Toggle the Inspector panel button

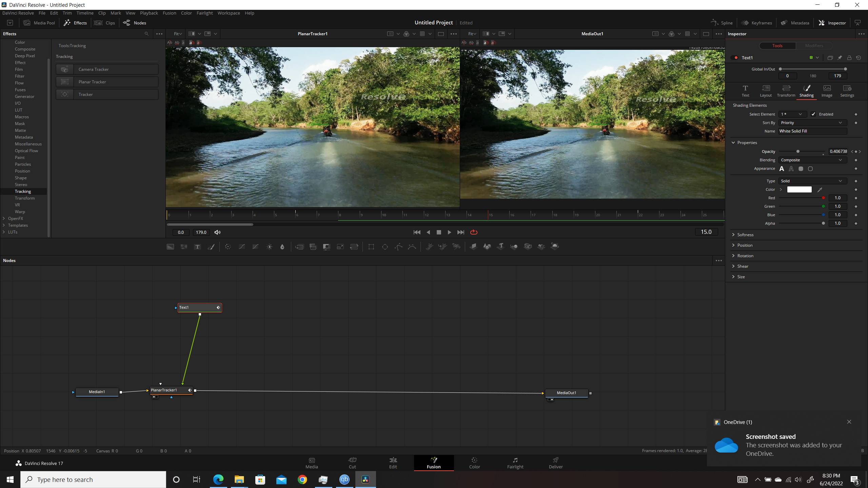[x=832, y=23]
